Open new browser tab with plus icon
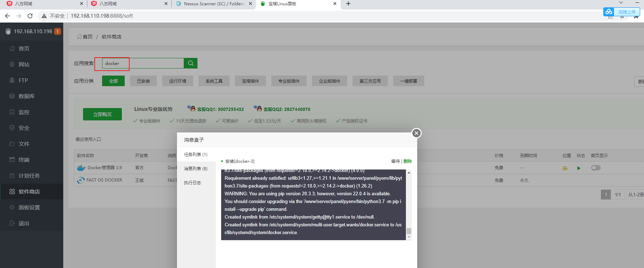The width and height of the screenshot is (644, 268). click(348, 4)
